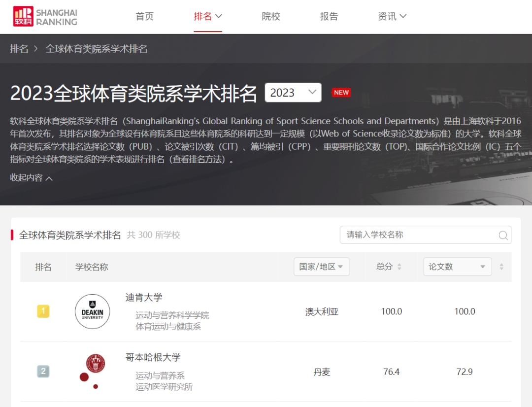Open the 迪肯大学 school link
The image size is (532, 407).
[x=144, y=298]
